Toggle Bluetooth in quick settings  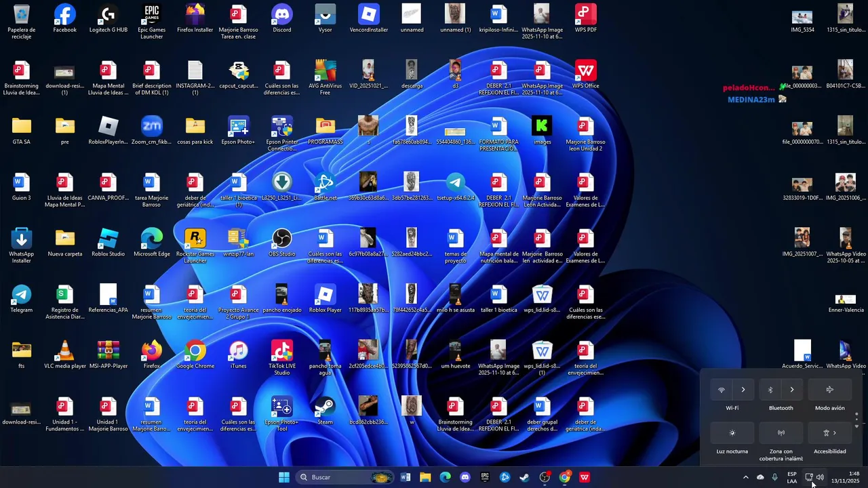click(770, 390)
